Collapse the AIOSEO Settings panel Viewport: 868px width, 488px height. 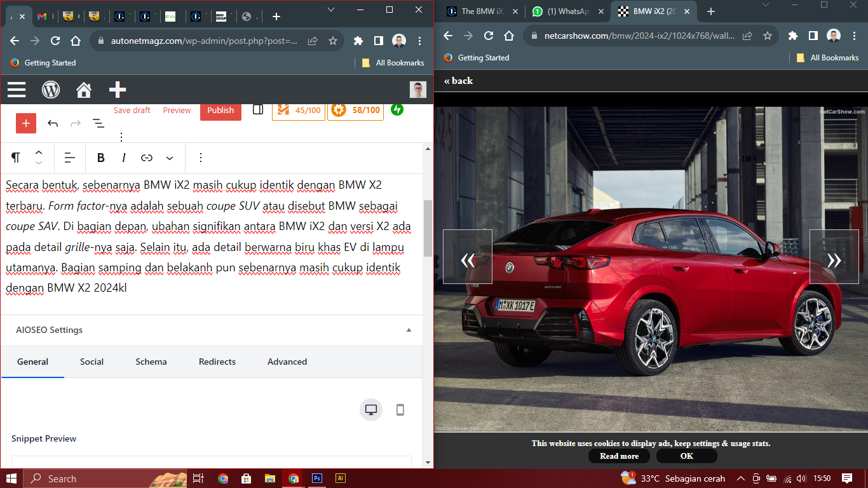409,330
